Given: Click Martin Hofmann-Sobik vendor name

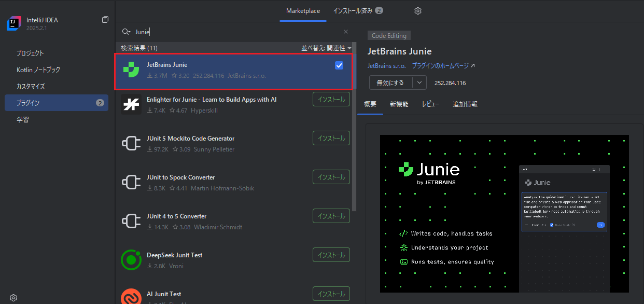Looking at the screenshot, I should point(222,188).
